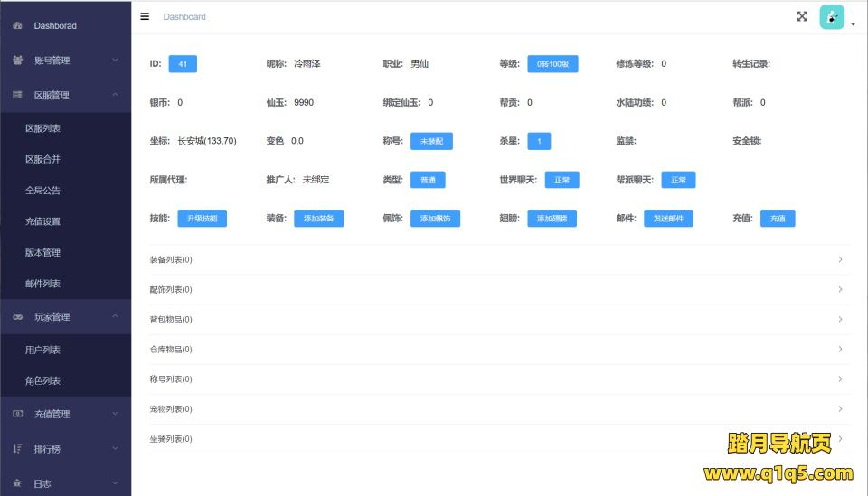Click the 升级技能 button
This screenshot has height=496, width=868.
click(202, 219)
